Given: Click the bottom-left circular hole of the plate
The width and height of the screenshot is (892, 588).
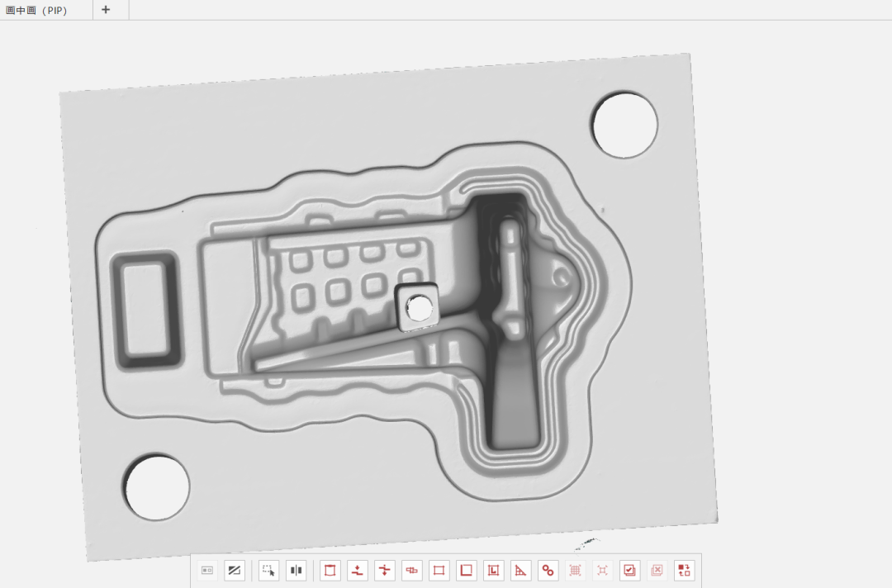Looking at the screenshot, I should (x=157, y=486).
